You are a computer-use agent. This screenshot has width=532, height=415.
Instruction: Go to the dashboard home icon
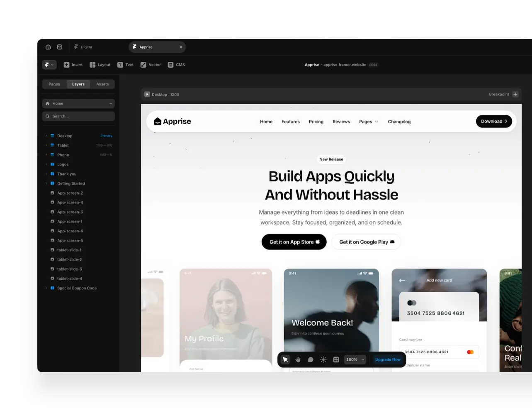[x=48, y=47]
